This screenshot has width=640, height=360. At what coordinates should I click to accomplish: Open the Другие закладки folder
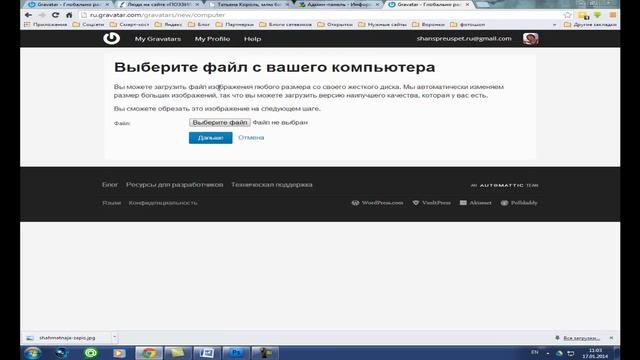pyautogui.click(x=590, y=24)
